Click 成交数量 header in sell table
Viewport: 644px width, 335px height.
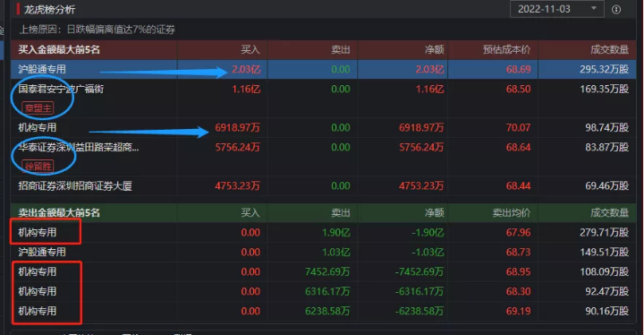609,213
